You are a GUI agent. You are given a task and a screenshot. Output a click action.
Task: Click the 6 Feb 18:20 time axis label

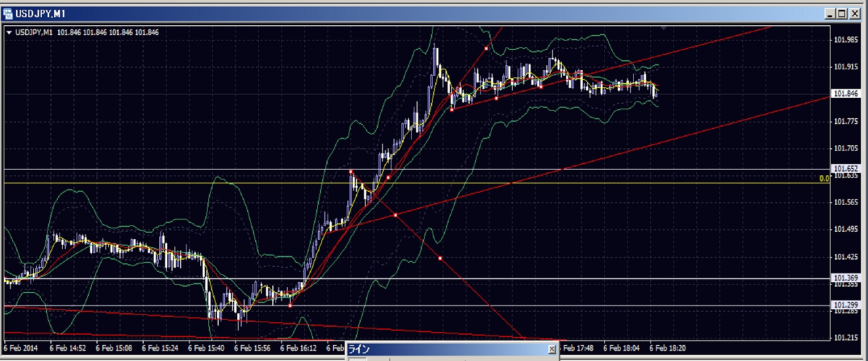(668, 348)
